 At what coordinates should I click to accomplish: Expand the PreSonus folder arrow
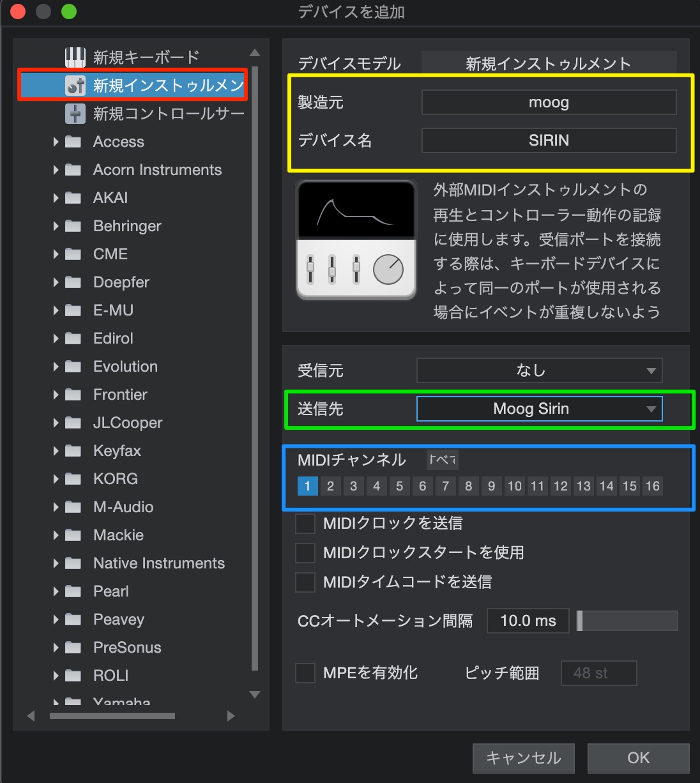(x=56, y=648)
